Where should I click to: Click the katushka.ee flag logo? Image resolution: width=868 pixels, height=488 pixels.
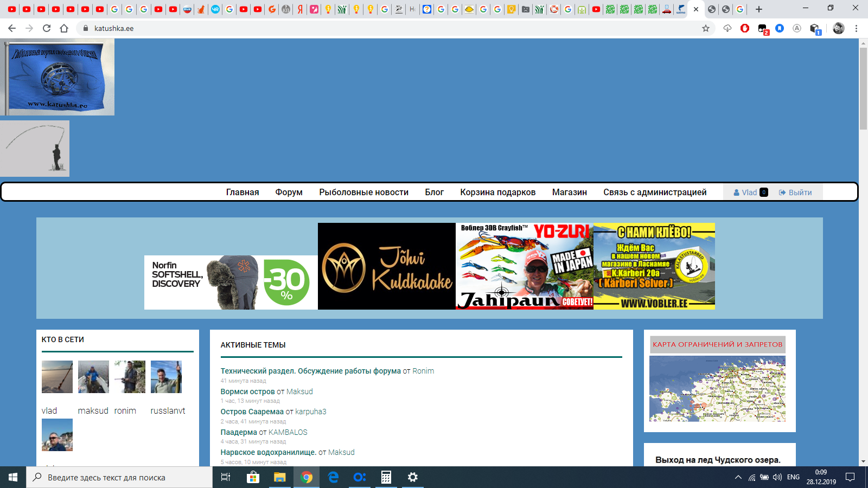pyautogui.click(x=58, y=77)
